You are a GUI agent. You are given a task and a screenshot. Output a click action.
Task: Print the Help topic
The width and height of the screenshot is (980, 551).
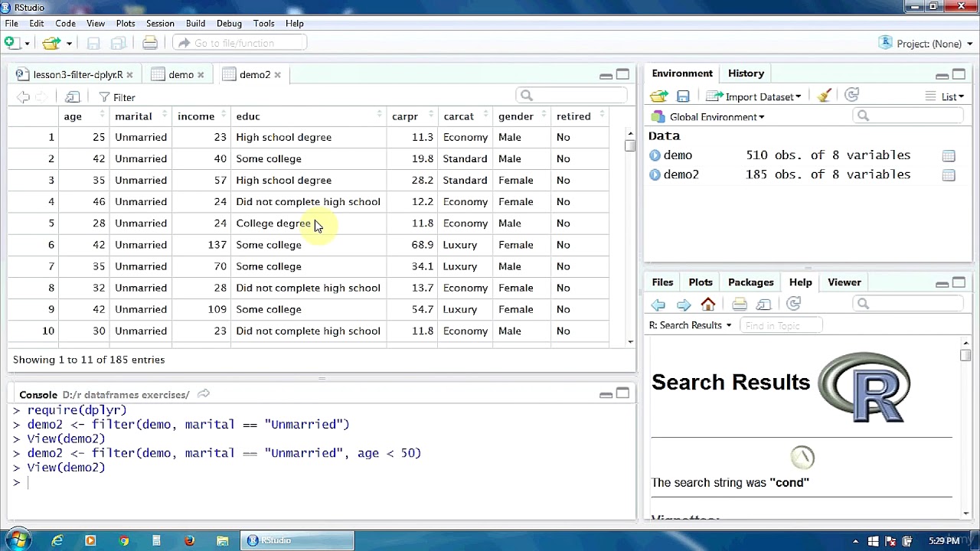739,304
